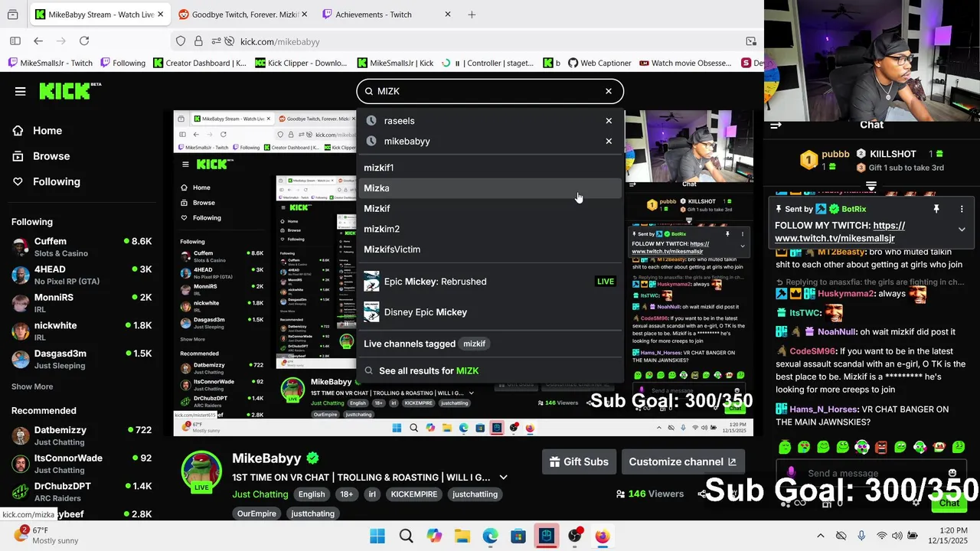
Task: Open the Web Captioner bookmark
Action: tap(599, 63)
